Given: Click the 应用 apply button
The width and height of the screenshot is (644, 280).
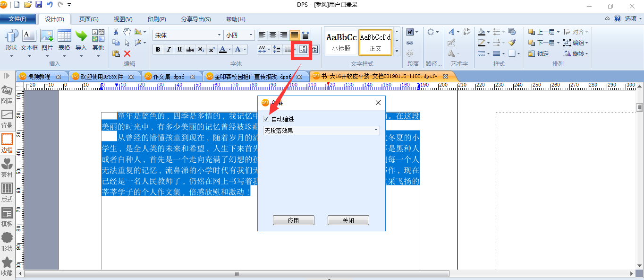Looking at the screenshot, I should 293,220.
